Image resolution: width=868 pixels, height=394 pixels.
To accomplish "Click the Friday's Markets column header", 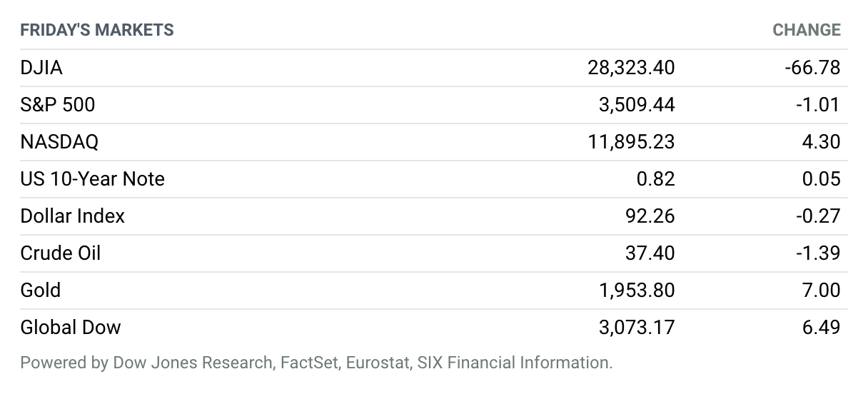I will (97, 30).
